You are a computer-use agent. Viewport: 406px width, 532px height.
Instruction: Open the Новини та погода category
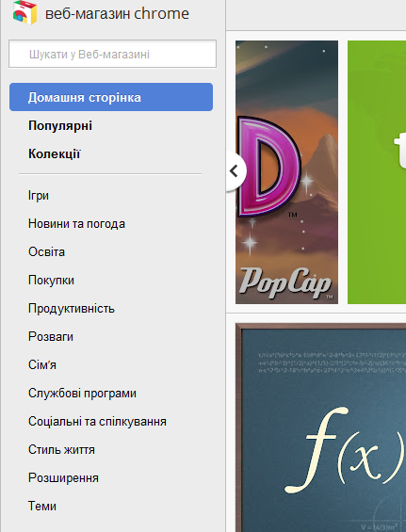[x=76, y=223]
